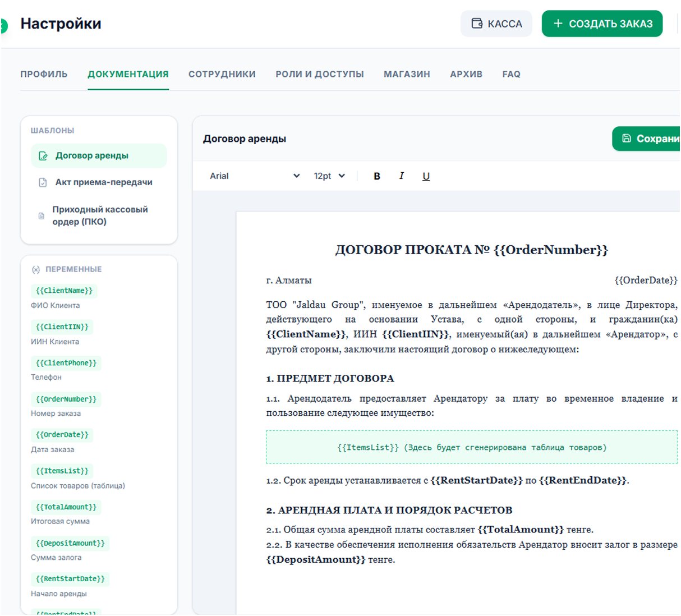Viewport: 681px width, 616px height.
Task: Toggle underline formatting
Action: [x=426, y=176]
